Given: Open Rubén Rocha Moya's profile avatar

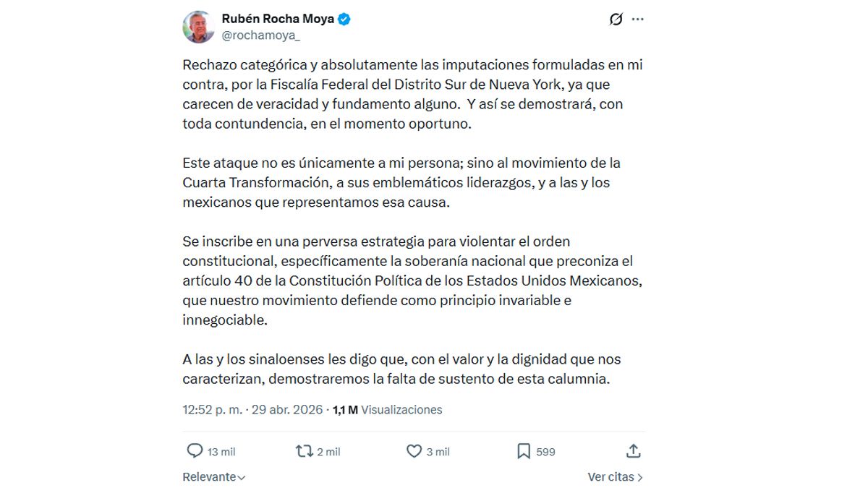Looking at the screenshot, I should point(198,27).
